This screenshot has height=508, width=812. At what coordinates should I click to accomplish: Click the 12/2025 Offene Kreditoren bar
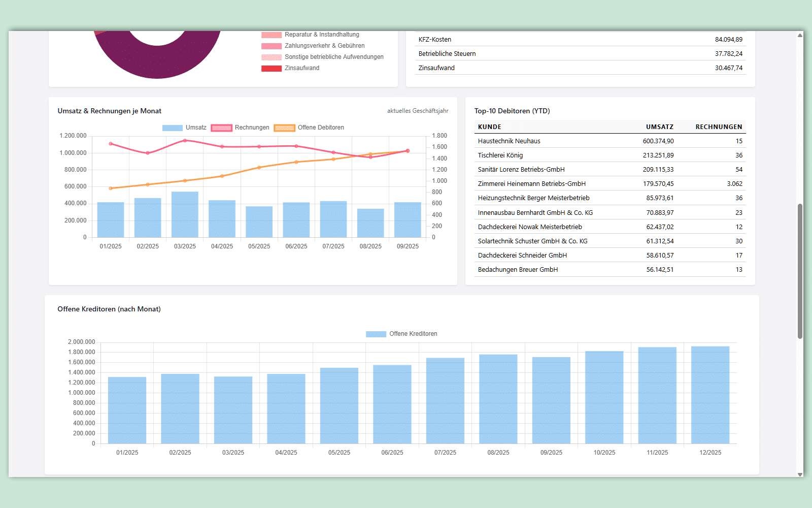click(x=710, y=395)
